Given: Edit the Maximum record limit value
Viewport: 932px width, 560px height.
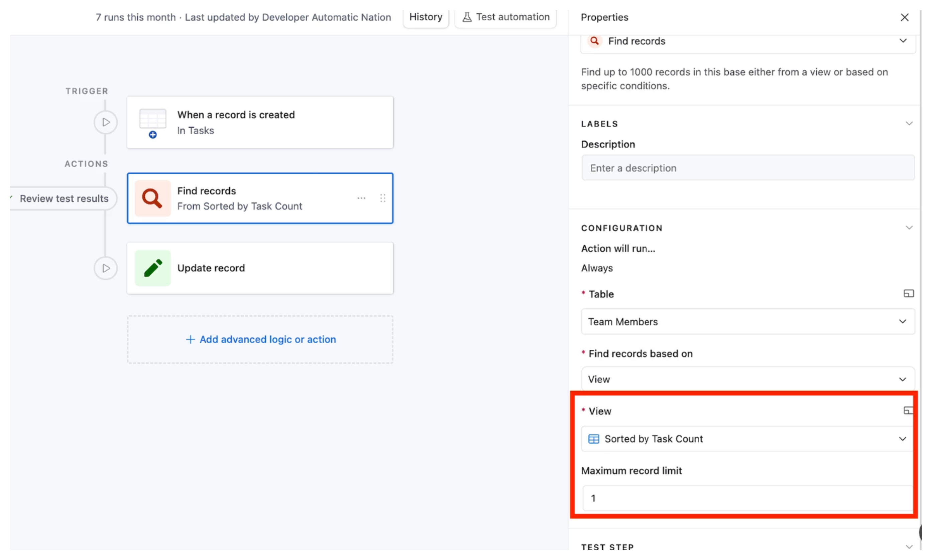Looking at the screenshot, I should point(747,498).
